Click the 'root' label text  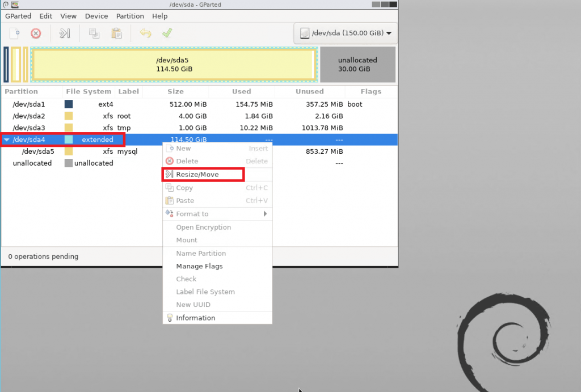124,116
